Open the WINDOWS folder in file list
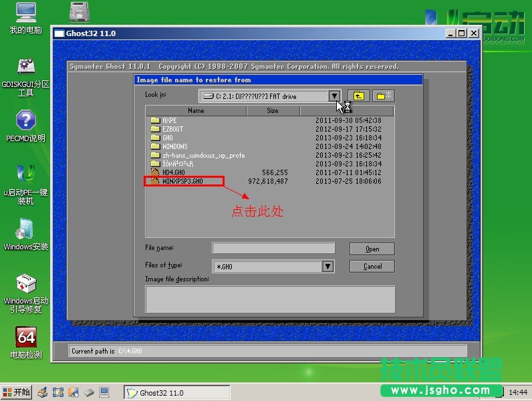This screenshot has width=532, height=401. (174, 146)
